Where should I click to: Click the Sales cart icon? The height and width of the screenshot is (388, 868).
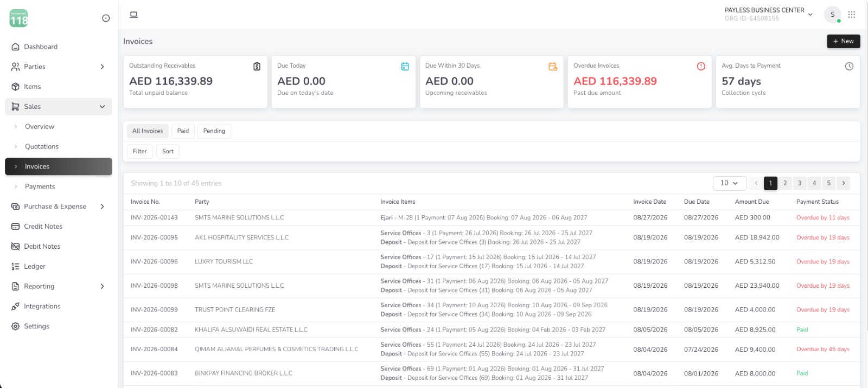pyautogui.click(x=15, y=107)
